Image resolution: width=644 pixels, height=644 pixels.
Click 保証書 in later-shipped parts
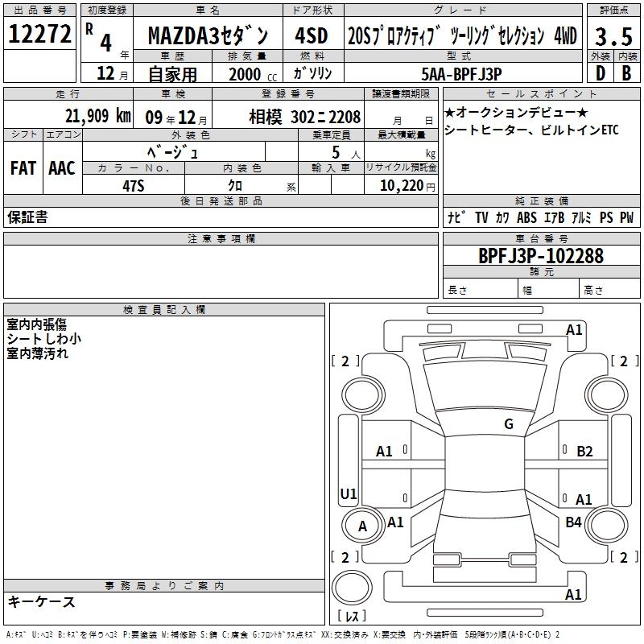click(x=27, y=217)
